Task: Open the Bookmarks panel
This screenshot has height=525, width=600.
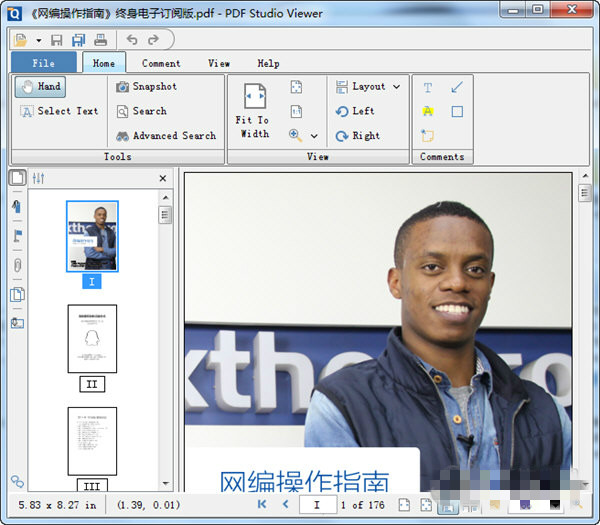Action: (x=17, y=206)
